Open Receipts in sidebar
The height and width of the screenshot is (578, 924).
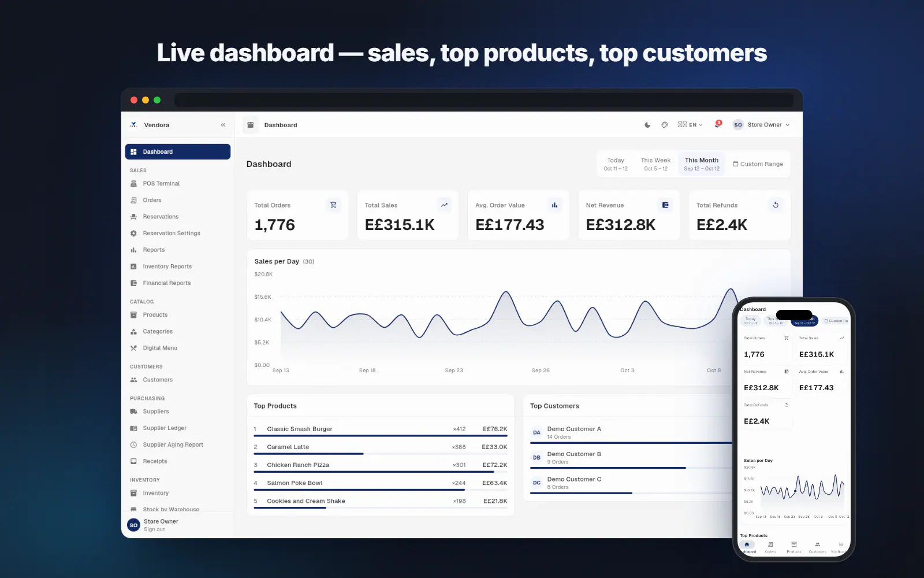178,461
